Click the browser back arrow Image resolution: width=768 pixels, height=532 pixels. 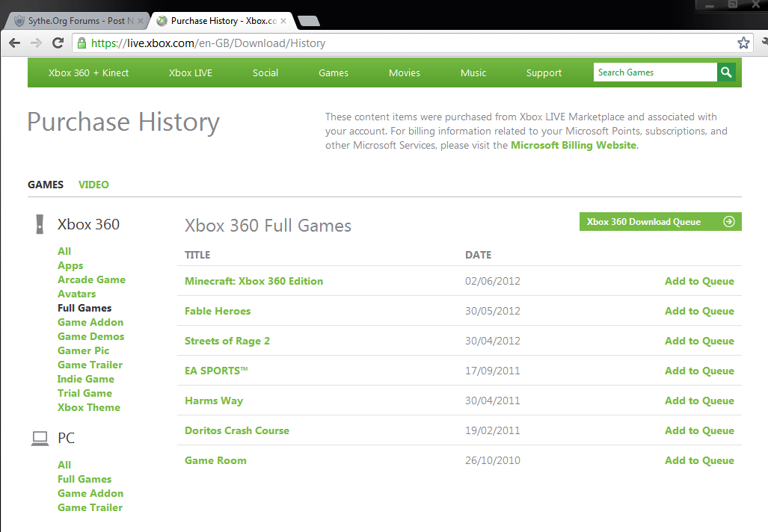(15, 43)
